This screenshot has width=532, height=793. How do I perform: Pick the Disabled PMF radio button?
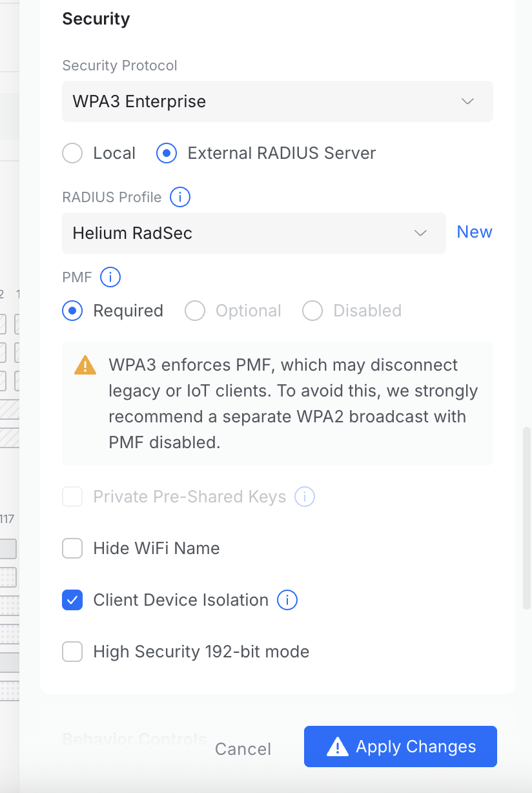coord(312,311)
